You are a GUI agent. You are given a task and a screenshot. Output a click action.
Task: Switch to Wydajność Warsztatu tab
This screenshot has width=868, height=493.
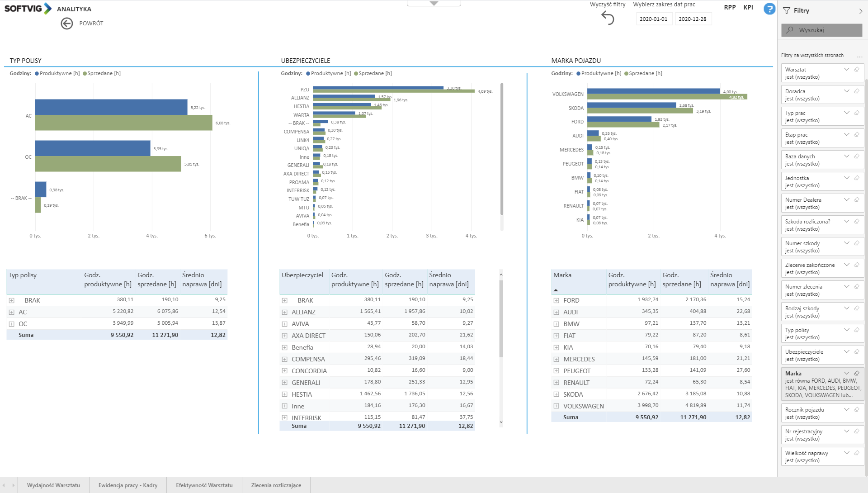pyautogui.click(x=53, y=485)
